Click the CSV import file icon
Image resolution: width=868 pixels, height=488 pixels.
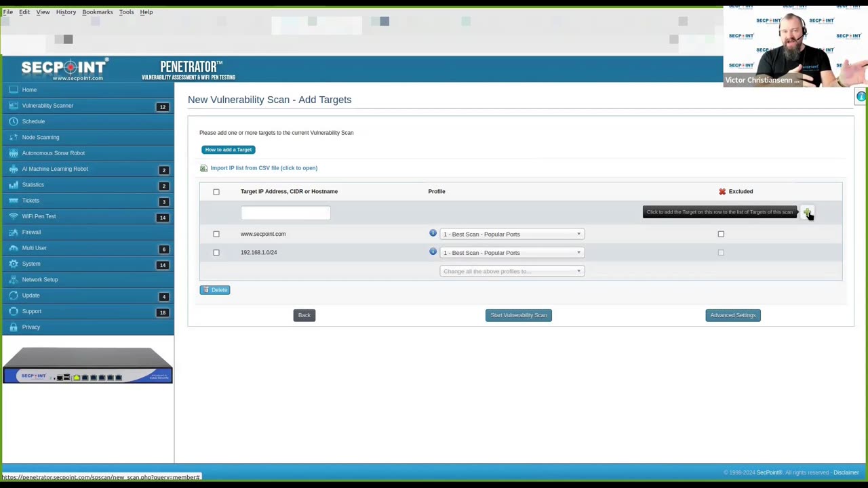coord(203,168)
